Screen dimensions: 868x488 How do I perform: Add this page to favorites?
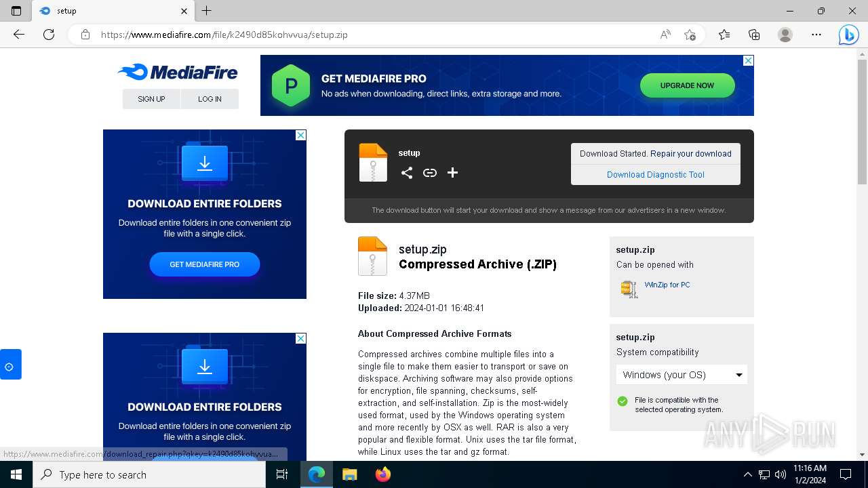(690, 35)
